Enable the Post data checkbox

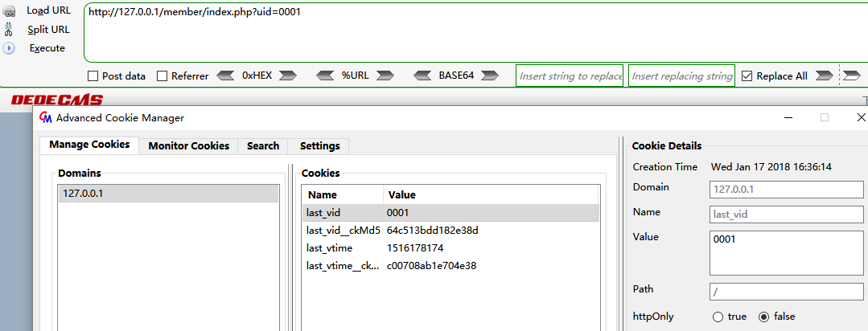point(93,76)
